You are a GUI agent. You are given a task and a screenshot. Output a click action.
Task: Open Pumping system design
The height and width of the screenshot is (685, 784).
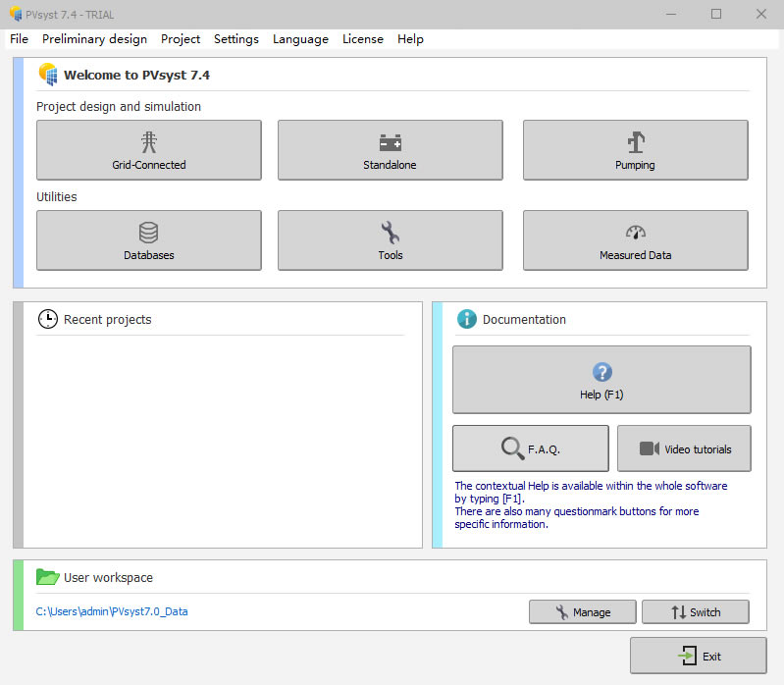(635, 150)
